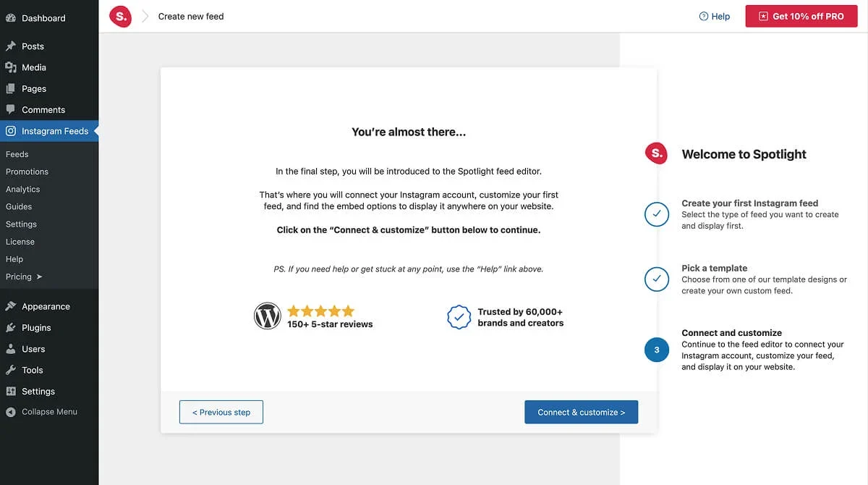Open the Pages menu
This screenshot has width=868, height=485.
49,88
